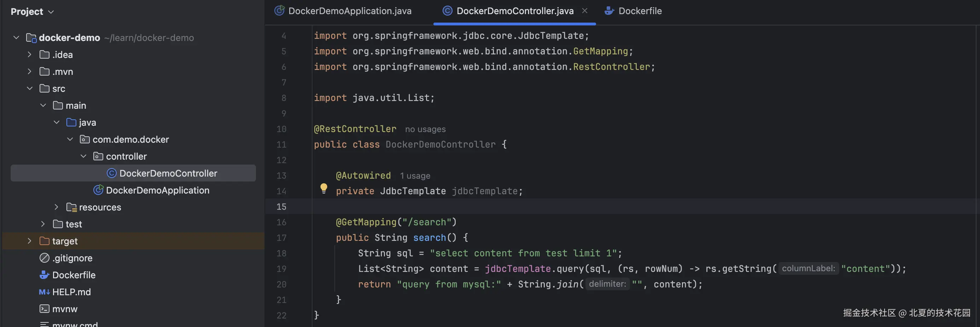The height and width of the screenshot is (327, 980).
Task: Click the jdbcTemplate field name on line 14
Action: coord(485,191)
